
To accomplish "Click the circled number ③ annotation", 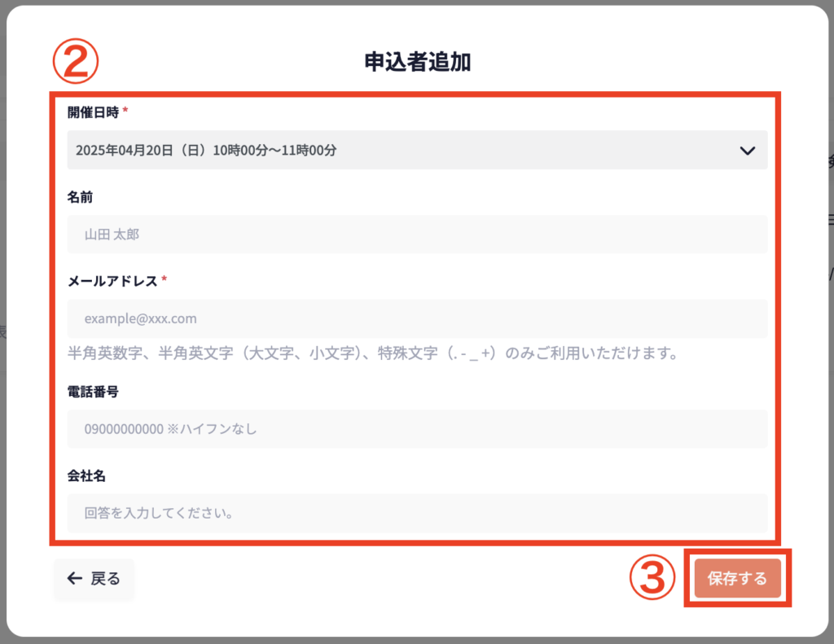I will [x=652, y=578].
